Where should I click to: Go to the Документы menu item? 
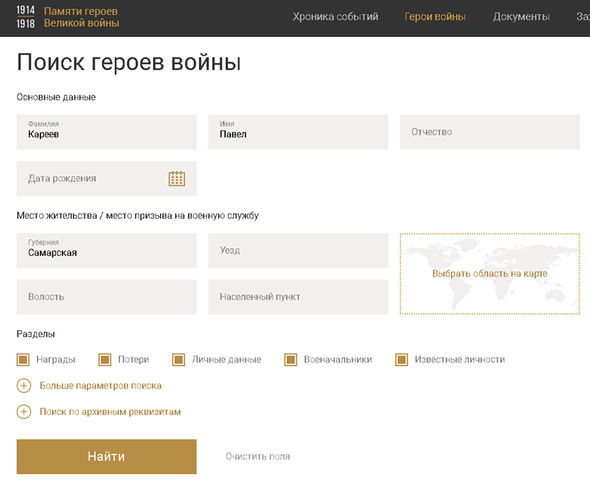point(521,17)
